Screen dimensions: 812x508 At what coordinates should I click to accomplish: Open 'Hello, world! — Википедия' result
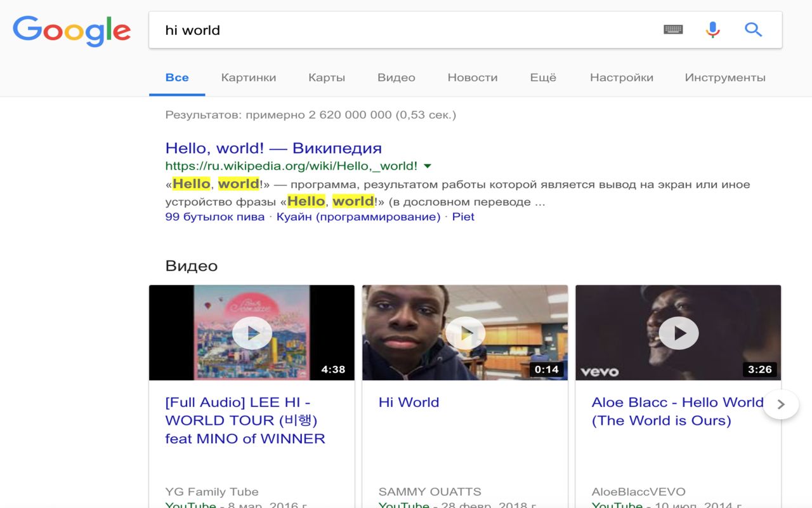273,148
